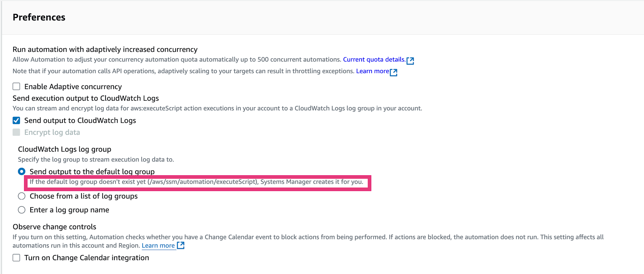Uncheck Send output to CloudWatch Logs
Image resolution: width=644 pixels, height=274 pixels.
click(16, 120)
